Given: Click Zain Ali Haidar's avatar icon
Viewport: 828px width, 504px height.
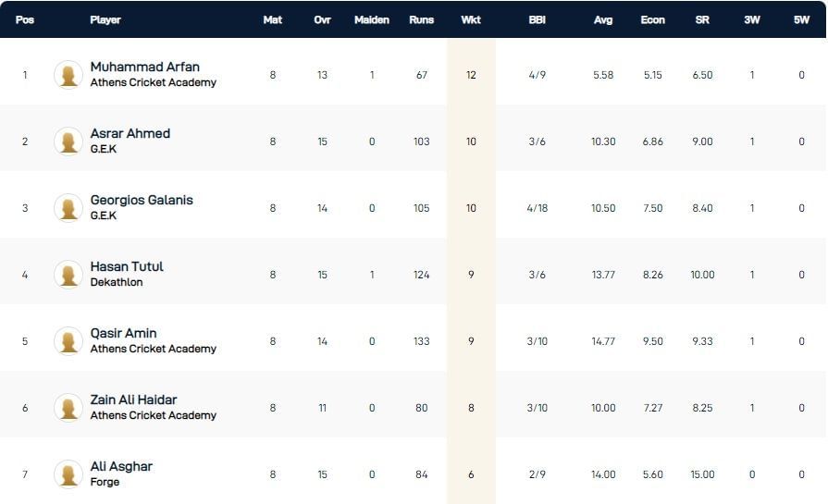Looking at the screenshot, I should 68,408.
